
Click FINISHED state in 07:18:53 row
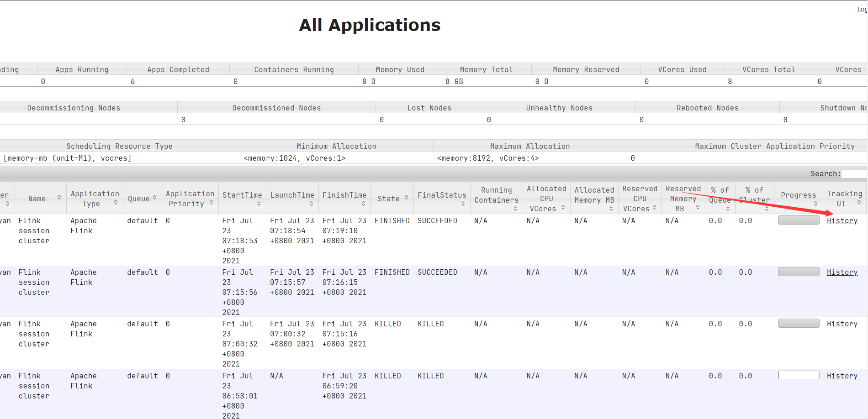(392, 220)
